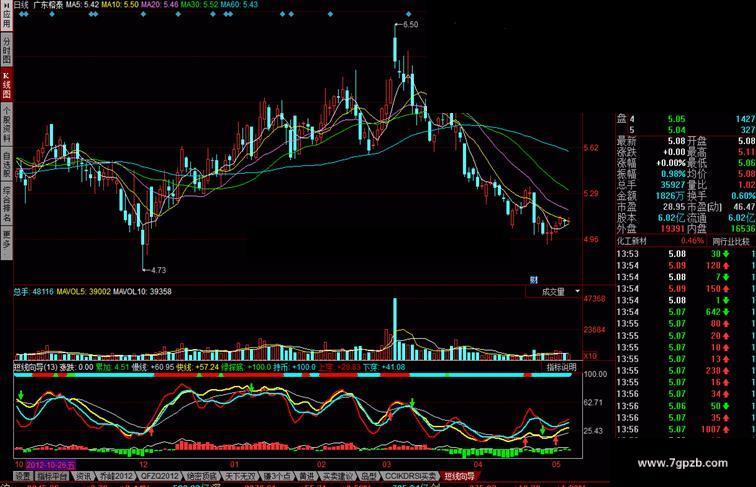Click the 内盘 16536 quote value
Viewport: 756px width, 487px height.
click(x=743, y=229)
